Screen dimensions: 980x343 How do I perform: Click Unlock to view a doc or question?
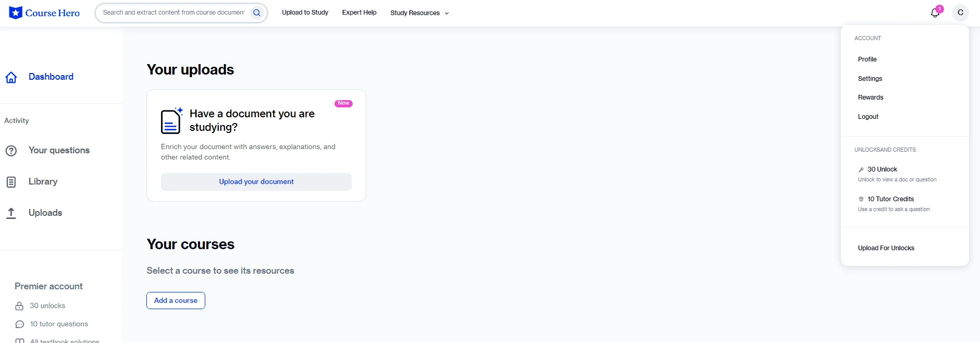897,180
